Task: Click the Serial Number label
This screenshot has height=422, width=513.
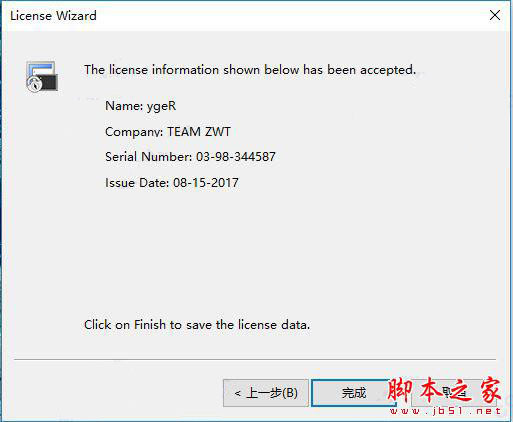Action: point(149,157)
